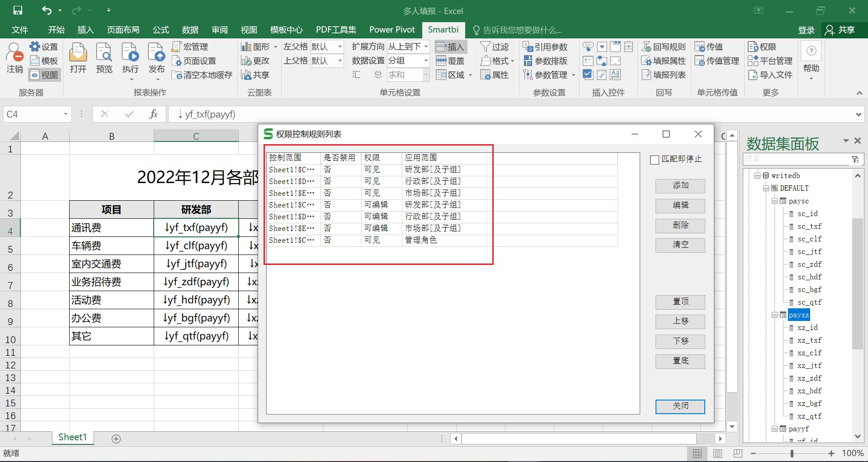Open 页面设置 page settings
Screen dimensions: 868x462
click(194, 61)
